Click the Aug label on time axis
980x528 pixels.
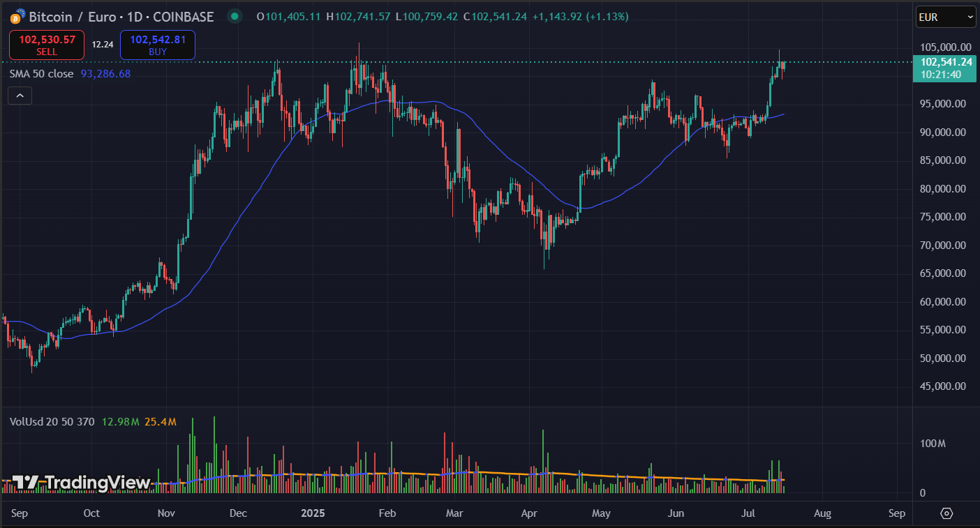point(822,513)
